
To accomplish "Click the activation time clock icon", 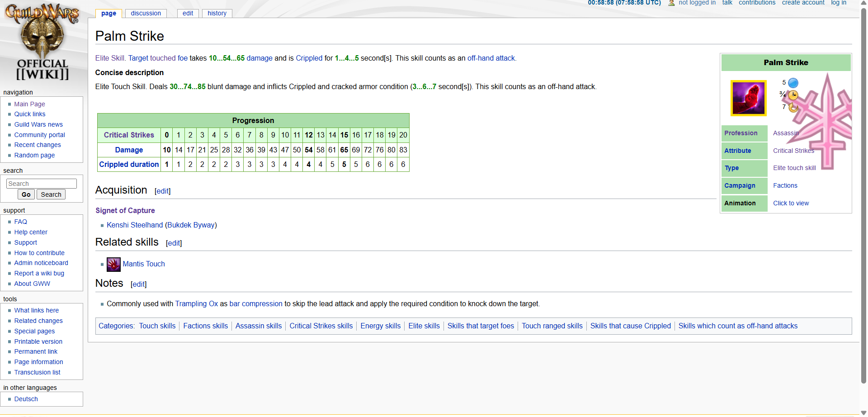I will [793, 95].
